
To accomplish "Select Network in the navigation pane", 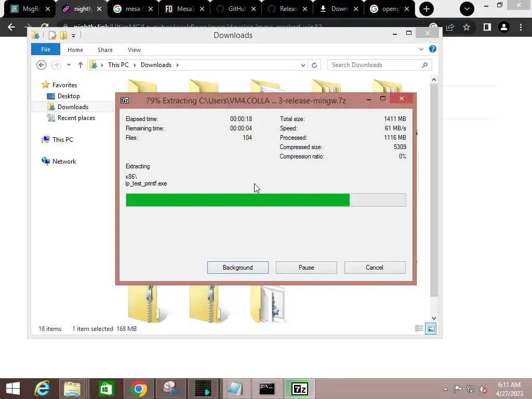I will pyautogui.click(x=64, y=162).
